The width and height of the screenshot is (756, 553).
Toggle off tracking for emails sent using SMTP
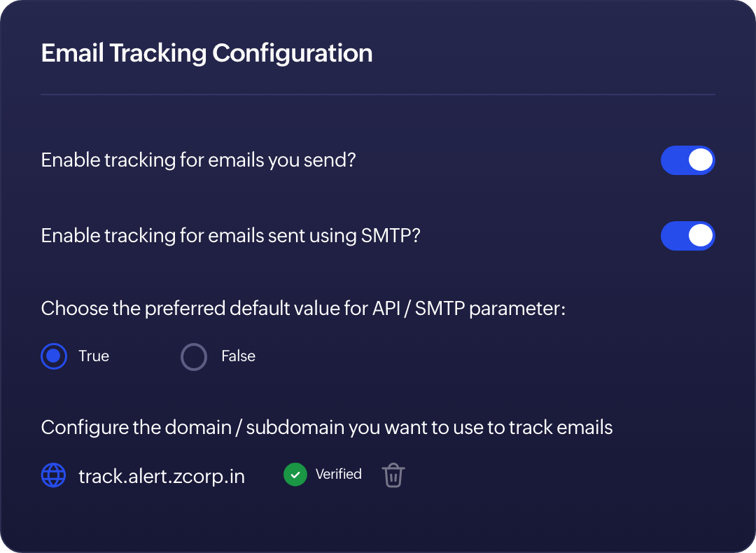pyautogui.click(x=687, y=236)
